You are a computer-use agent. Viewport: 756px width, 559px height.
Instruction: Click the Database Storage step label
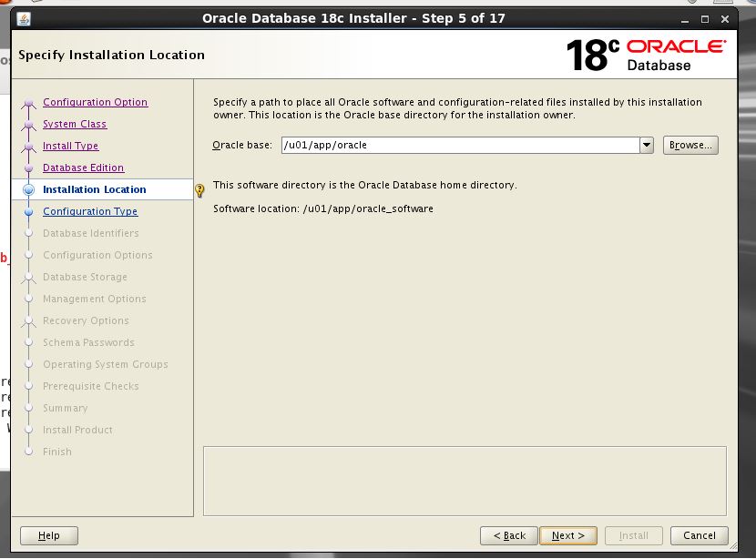click(85, 277)
